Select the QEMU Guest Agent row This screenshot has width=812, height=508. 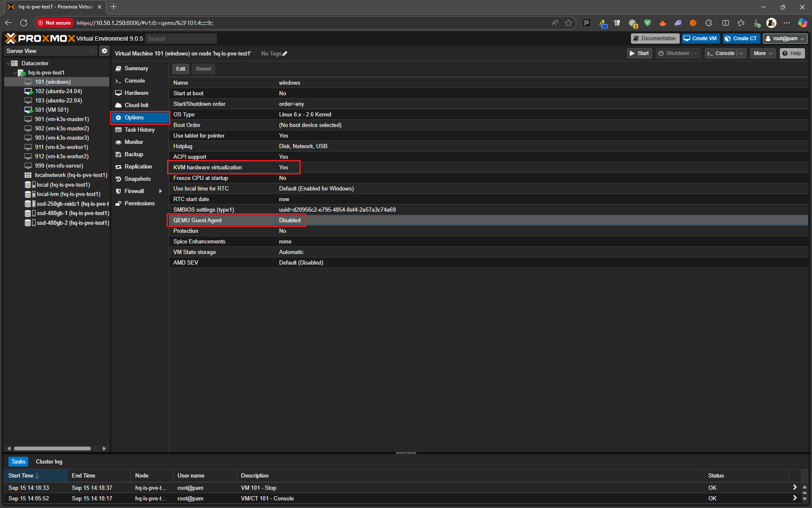[x=488, y=220]
